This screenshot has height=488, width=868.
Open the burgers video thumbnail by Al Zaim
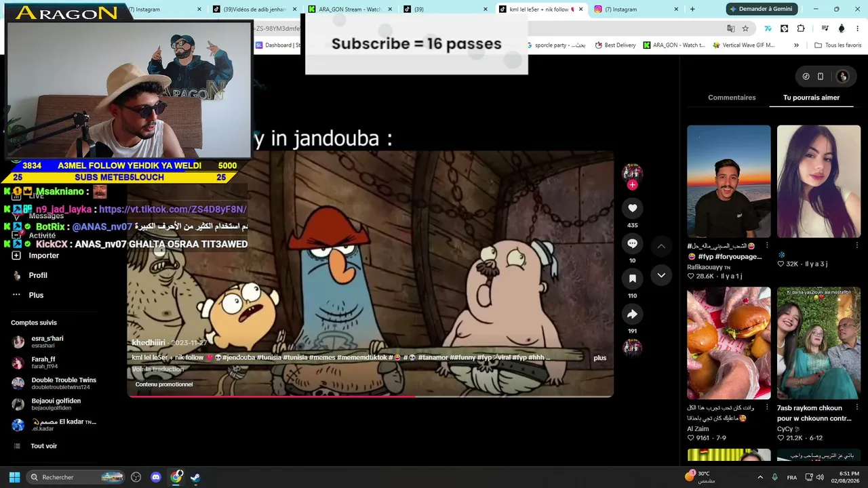728,343
